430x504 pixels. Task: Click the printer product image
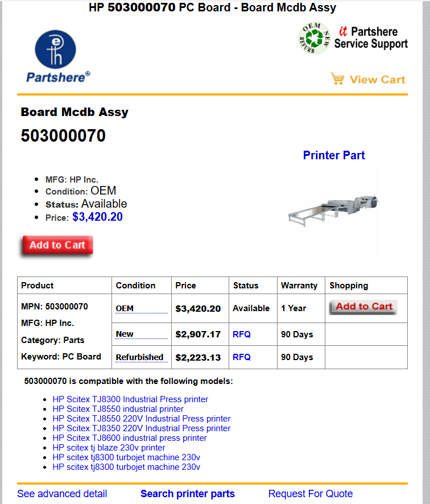333,209
